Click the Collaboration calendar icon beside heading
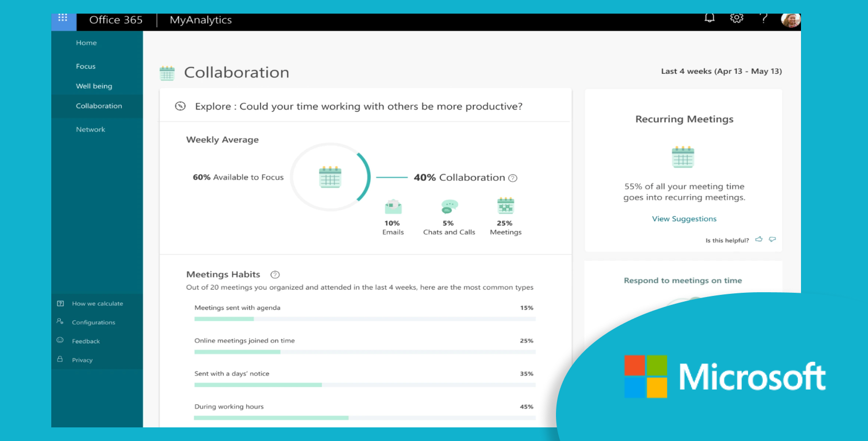This screenshot has height=441, width=868. point(167,73)
